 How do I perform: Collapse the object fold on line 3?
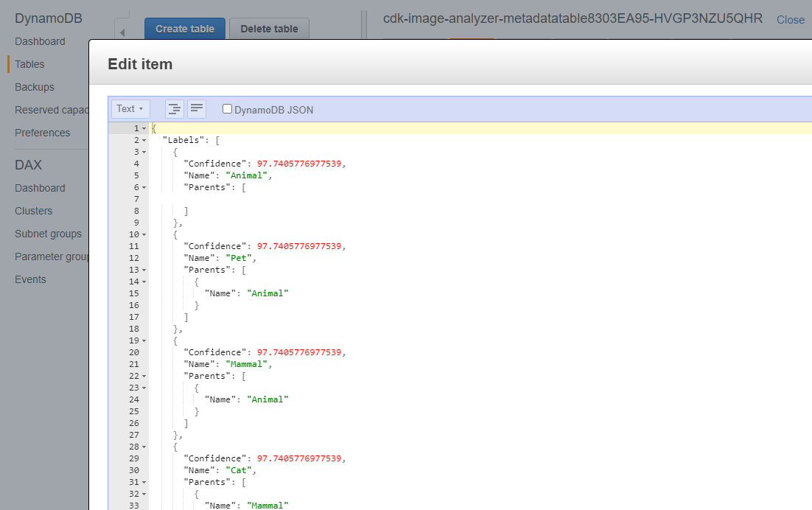[x=144, y=153]
